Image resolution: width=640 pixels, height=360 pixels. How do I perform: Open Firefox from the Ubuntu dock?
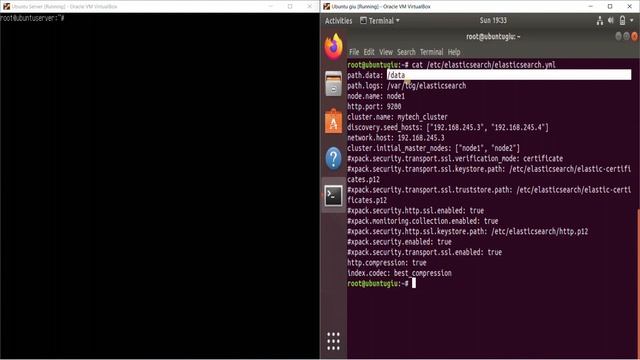[x=333, y=47]
